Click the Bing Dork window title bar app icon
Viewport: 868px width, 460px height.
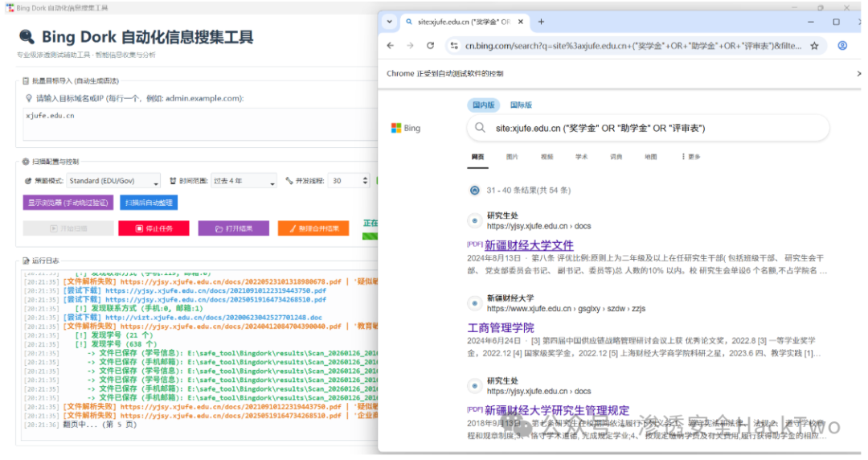pyautogui.click(x=10, y=8)
